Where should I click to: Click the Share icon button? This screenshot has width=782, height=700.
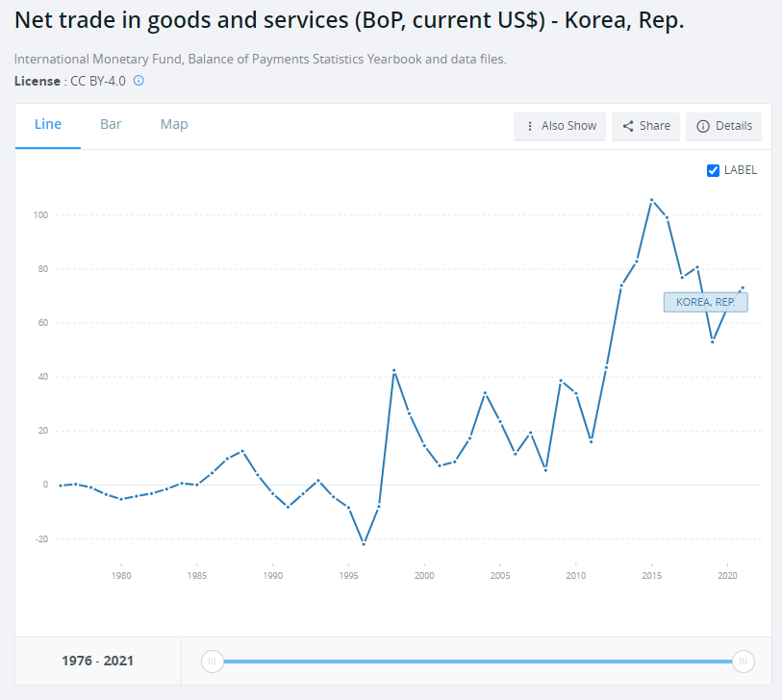[645, 126]
